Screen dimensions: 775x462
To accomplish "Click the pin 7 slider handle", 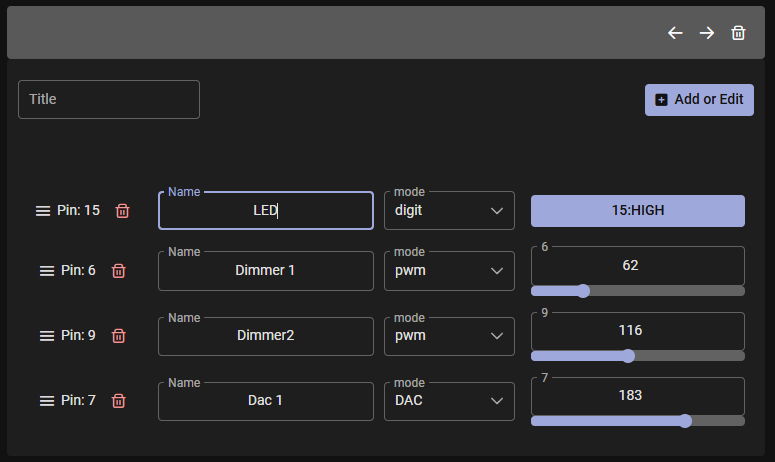I will coord(685,421).
